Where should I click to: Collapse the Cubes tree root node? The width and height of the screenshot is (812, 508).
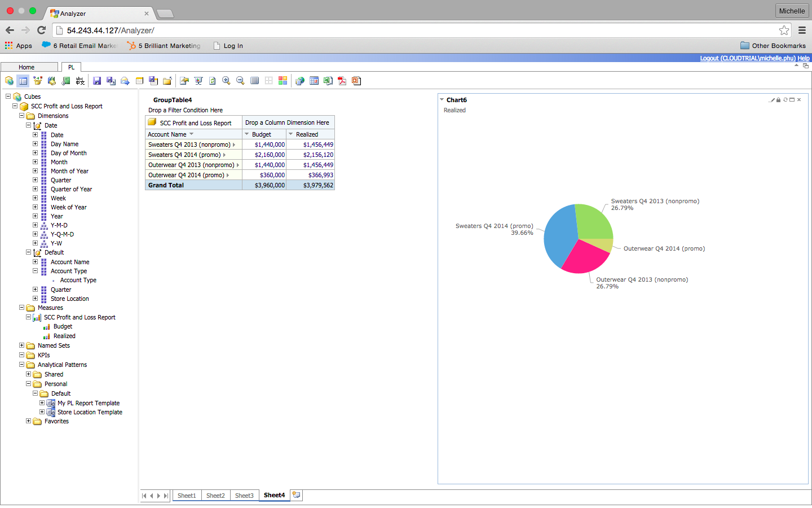[x=8, y=97]
